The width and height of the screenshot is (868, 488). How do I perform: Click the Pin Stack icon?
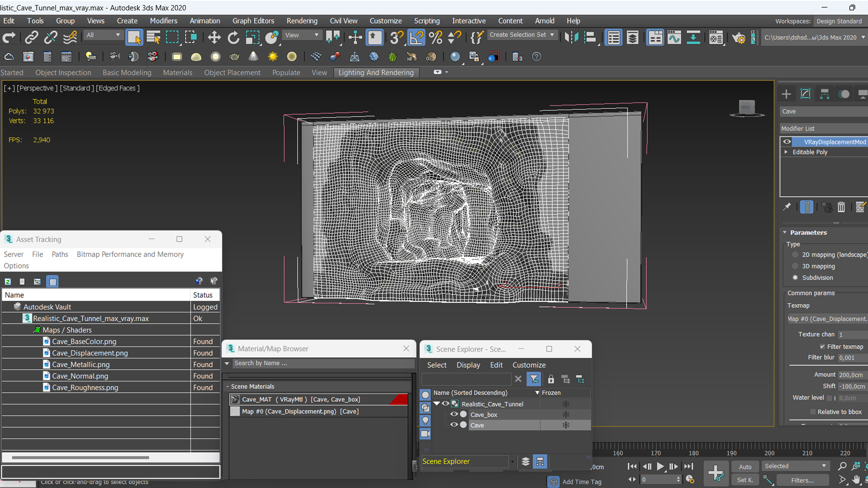[787, 207]
